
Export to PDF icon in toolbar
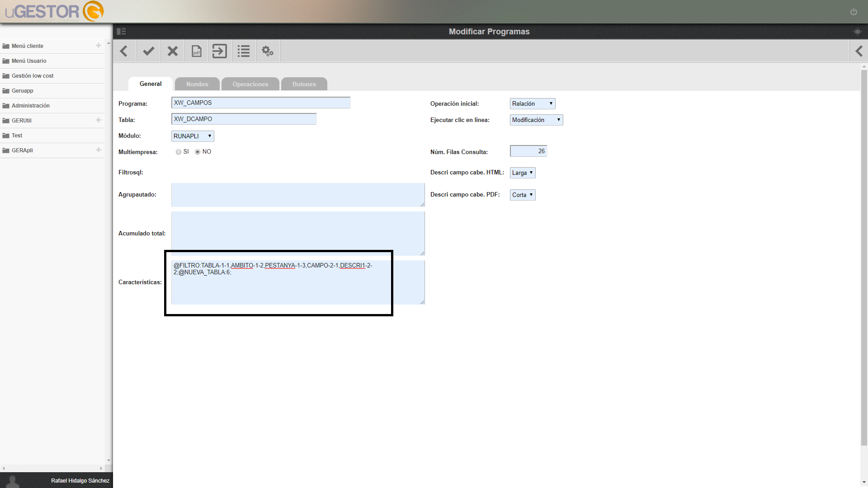(x=196, y=51)
